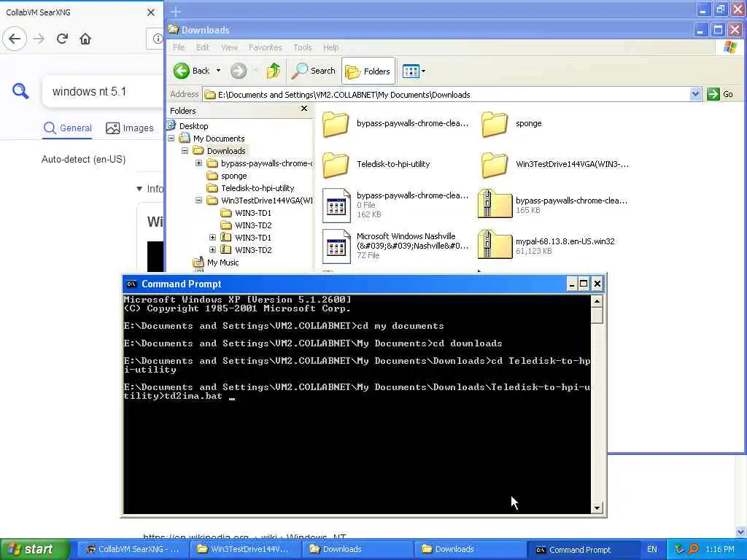Close the CollabVM SearXNG tab
This screenshot has width=747, height=560.
tap(151, 12)
